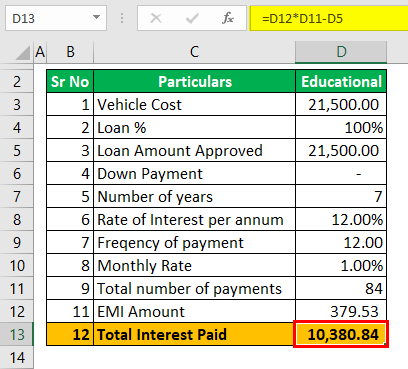The height and width of the screenshot is (369, 408).
Task: Click the 1.00% value cell
Action: click(341, 265)
